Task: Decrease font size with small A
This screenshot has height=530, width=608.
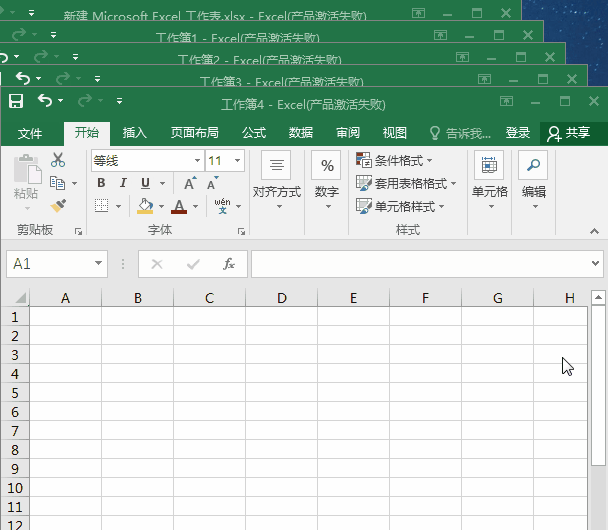Action: [x=212, y=183]
